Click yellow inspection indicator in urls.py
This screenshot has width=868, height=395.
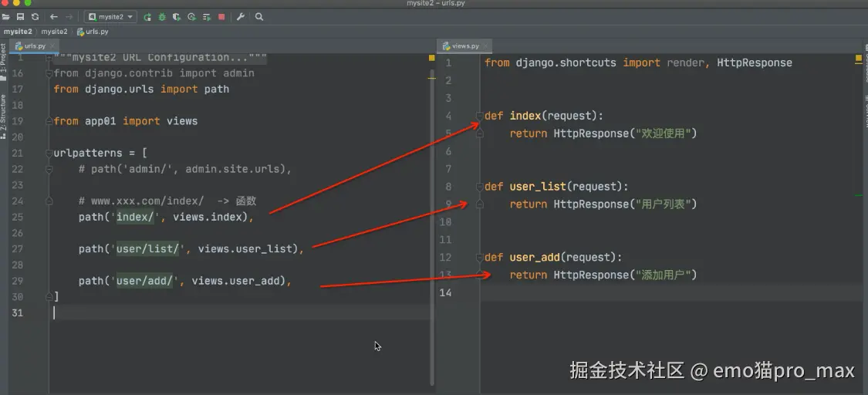pos(431,57)
